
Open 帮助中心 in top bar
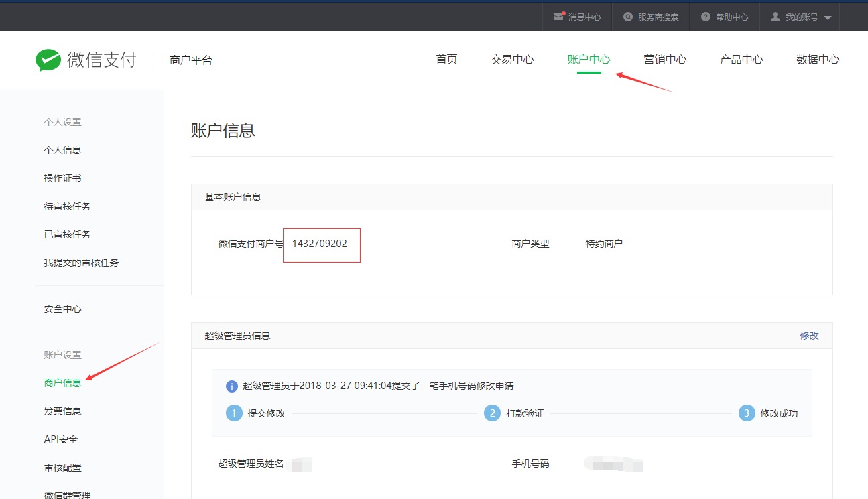click(x=732, y=17)
